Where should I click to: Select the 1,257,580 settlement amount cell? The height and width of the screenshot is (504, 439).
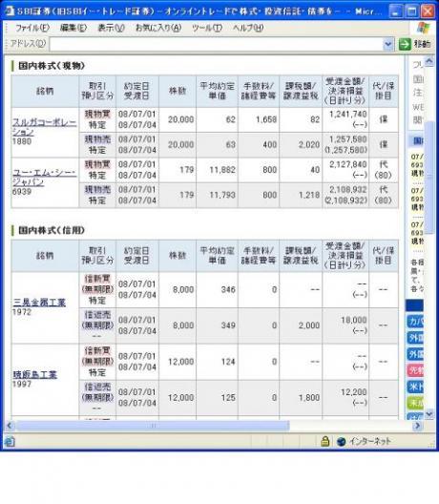click(345, 145)
